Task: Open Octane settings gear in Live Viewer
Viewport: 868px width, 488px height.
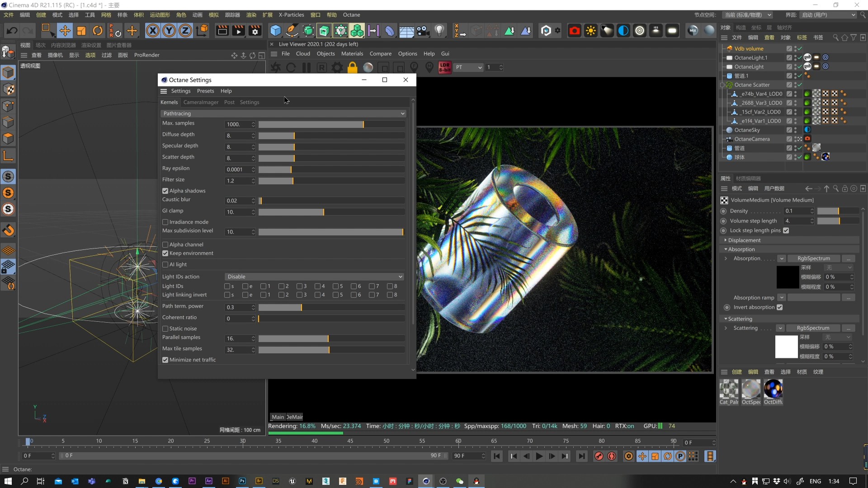Action: pos(337,67)
